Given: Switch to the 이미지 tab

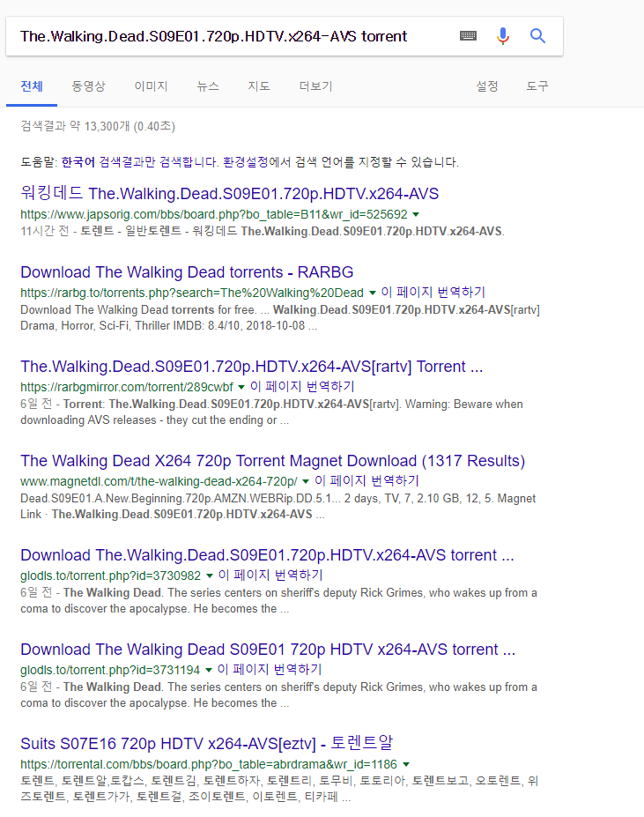Looking at the screenshot, I should 151,86.
